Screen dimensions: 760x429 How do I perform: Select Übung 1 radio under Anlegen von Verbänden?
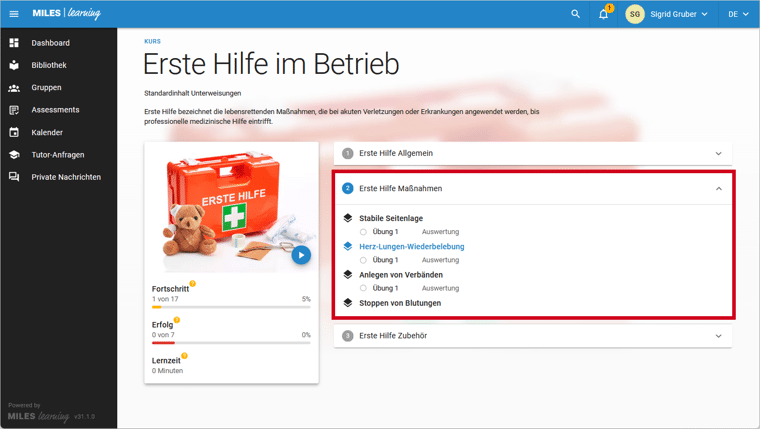363,288
